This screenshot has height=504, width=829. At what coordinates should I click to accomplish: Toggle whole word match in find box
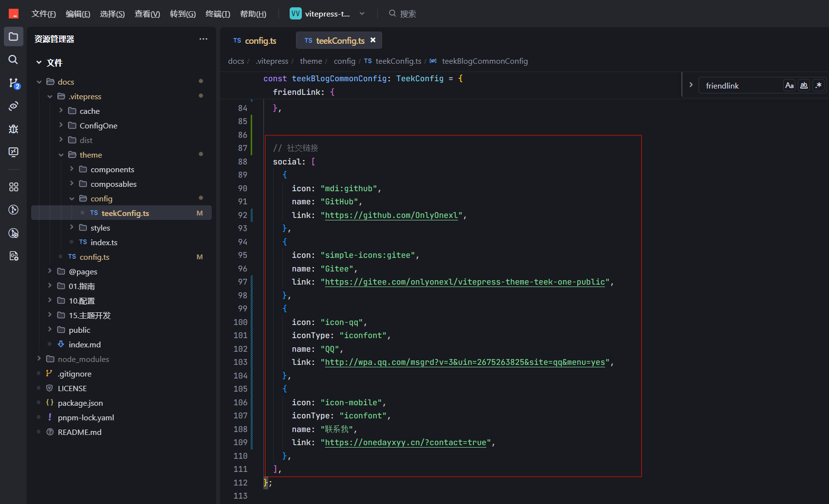pyautogui.click(x=804, y=86)
